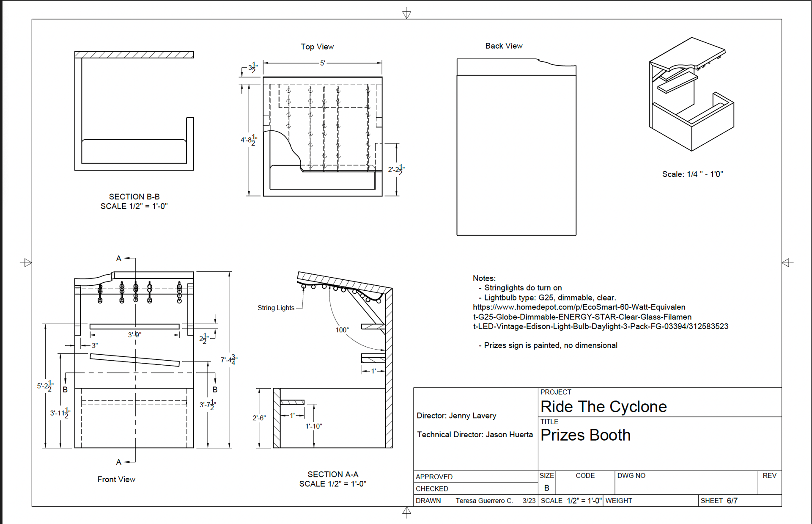
Task: Click the 2'-6" dimension in Section A-A
Action: coord(259,418)
